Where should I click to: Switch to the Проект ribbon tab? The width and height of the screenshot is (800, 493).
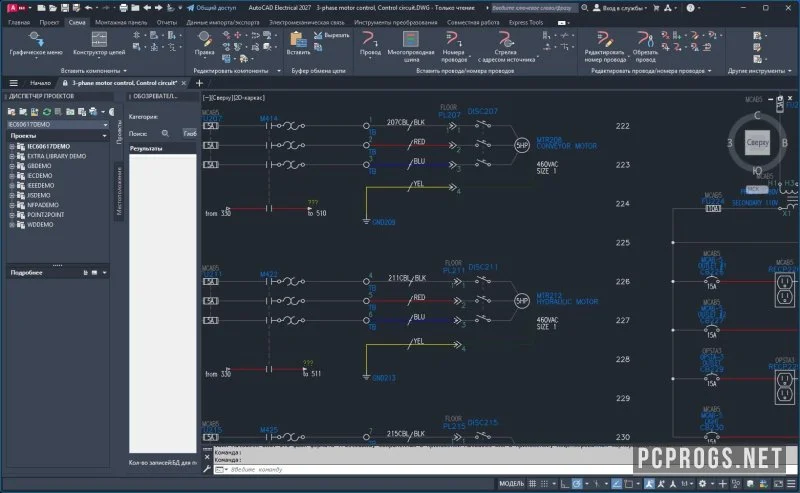(x=49, y=22)
